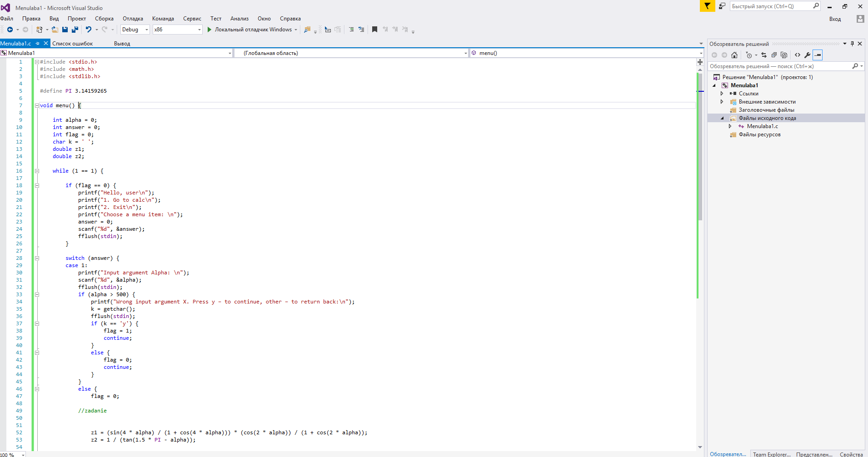Expand the Menulaba1.c file node
Image resolution: width=868 pixels, height=457 pixels.
click(730, 126)
